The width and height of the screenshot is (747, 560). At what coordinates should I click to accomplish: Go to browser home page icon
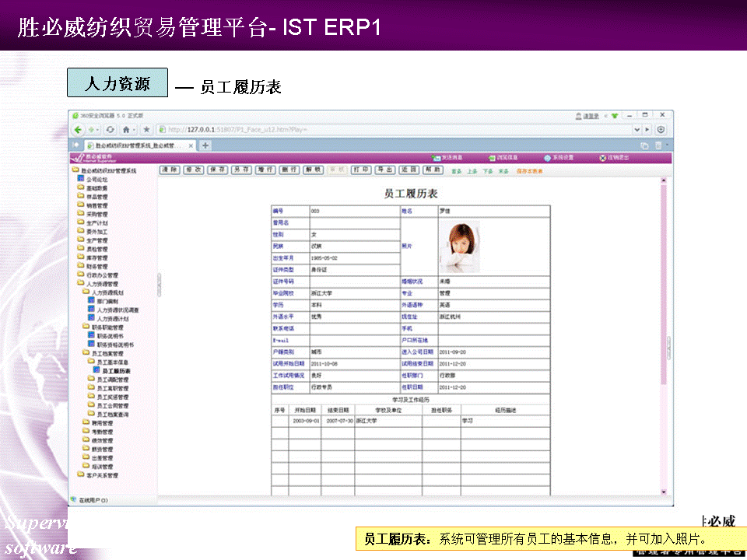126,130
